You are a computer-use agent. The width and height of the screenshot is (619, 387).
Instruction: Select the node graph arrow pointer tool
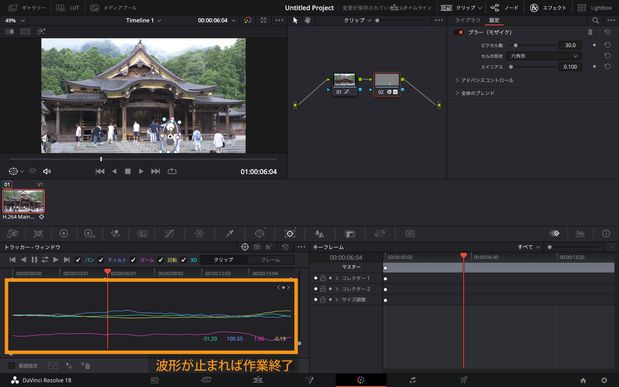click(295, 20)
